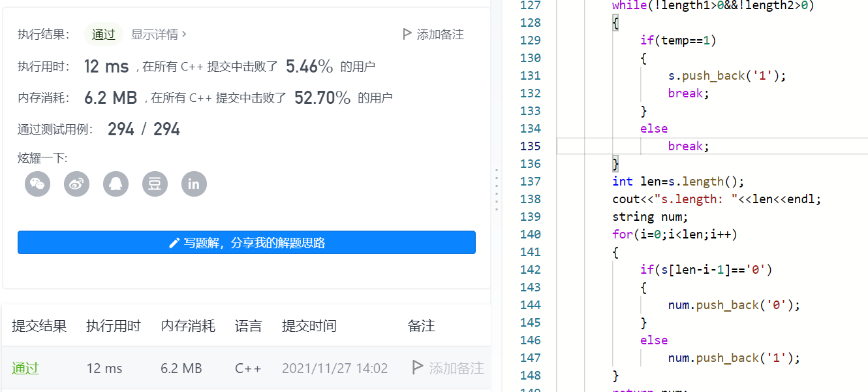Share via the Douban 豆 icon
Image resolution: width=868 pixels, height=392 pixels.
155,184
